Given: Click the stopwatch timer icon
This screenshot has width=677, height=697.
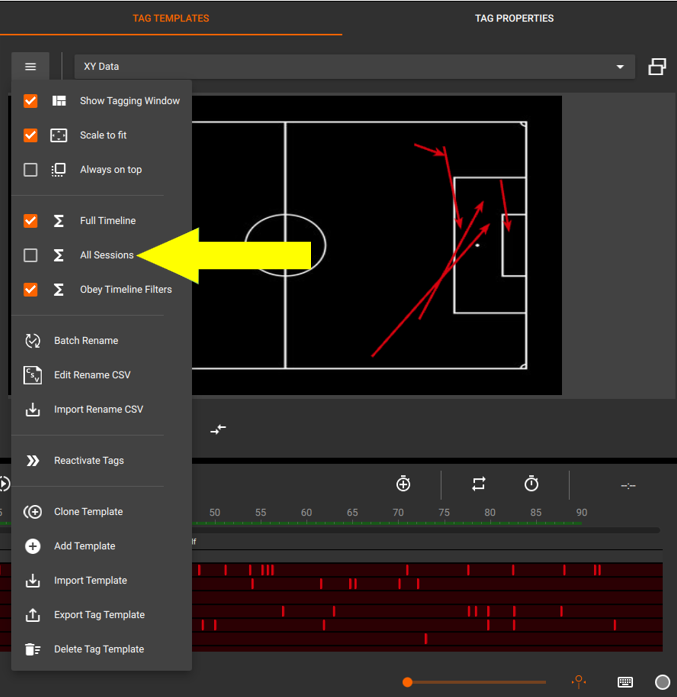Looking at the screenshot, I should click(x=531, y=483).
